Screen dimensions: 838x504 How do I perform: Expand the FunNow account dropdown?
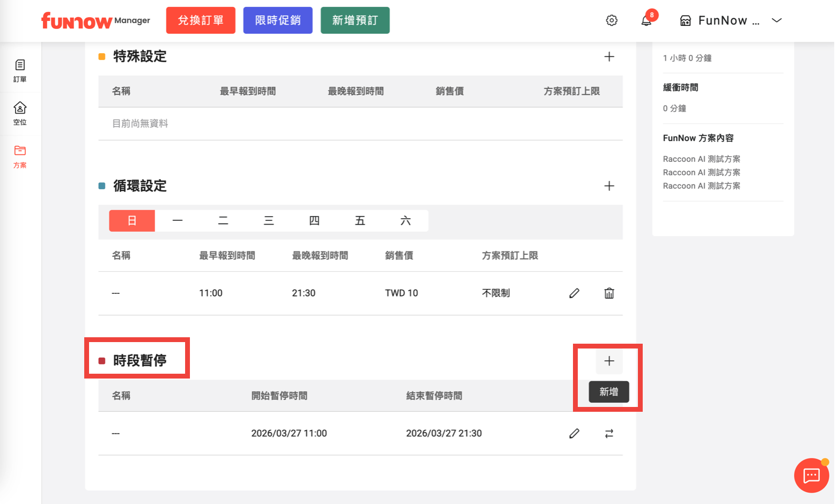pos(776,20)
